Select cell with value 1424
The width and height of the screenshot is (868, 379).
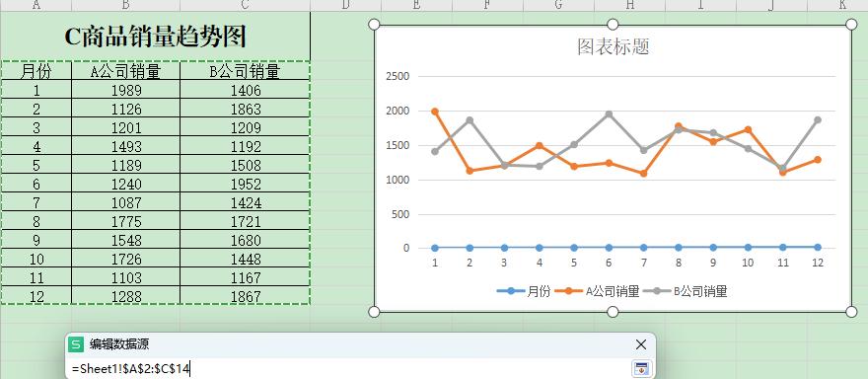point(246,202)
